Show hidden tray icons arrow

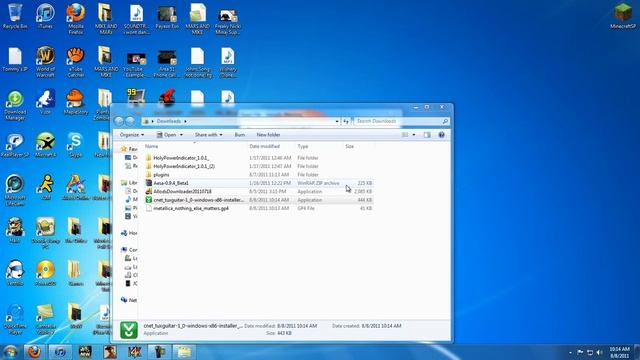pyautogui.click(x=570, y=352)
